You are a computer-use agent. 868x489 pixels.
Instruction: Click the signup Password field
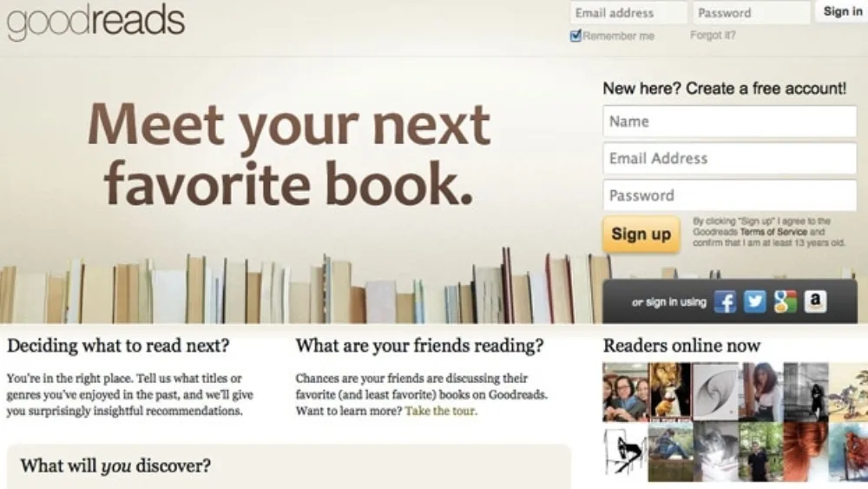pos(730,195)
